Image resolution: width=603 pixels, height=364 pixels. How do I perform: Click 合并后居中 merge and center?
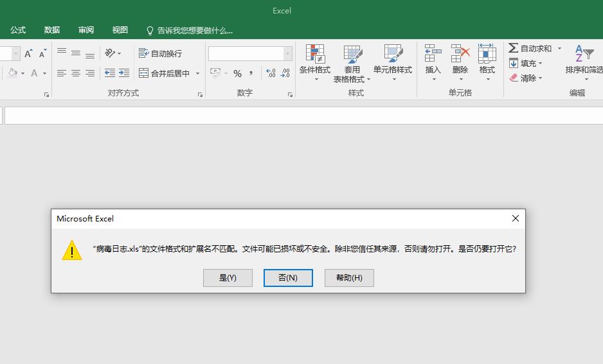pos(164,73)
